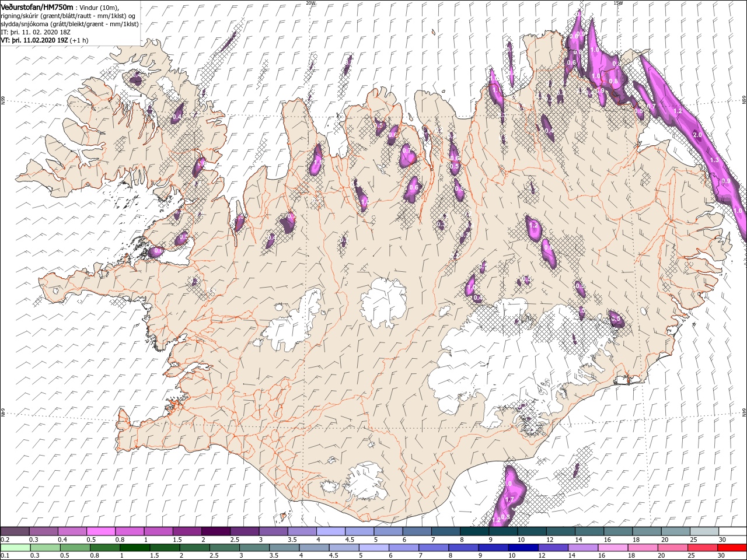Select darkest green bottom-row swatch between 1 and 1.5
The image size is (747, 560).
134,547
